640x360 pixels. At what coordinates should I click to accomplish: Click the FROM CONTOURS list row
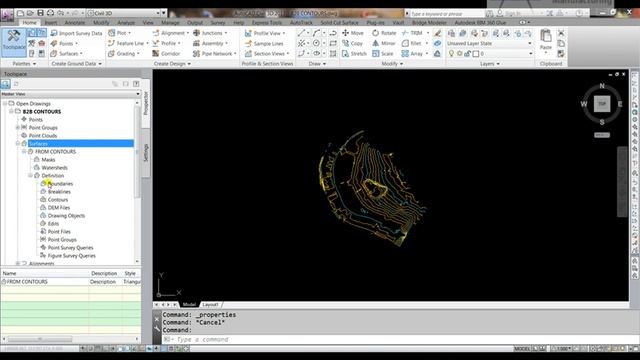pyautogui.click(x=71, y=282)
